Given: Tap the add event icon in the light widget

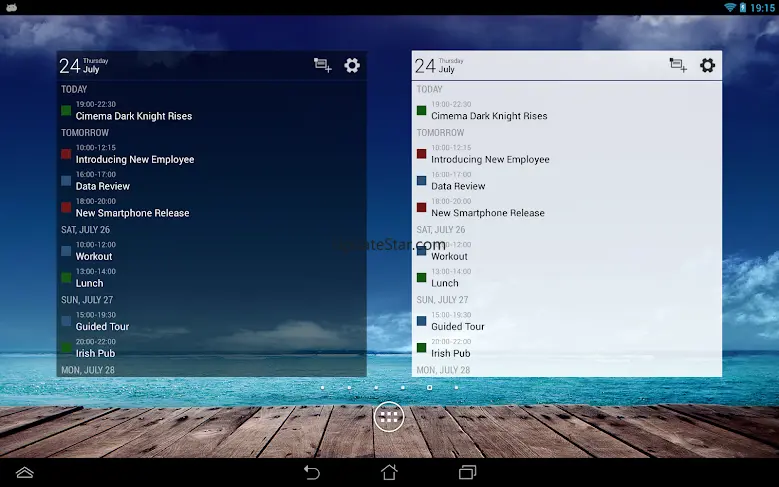Looking at the screenshot, I should click(678, 66).
